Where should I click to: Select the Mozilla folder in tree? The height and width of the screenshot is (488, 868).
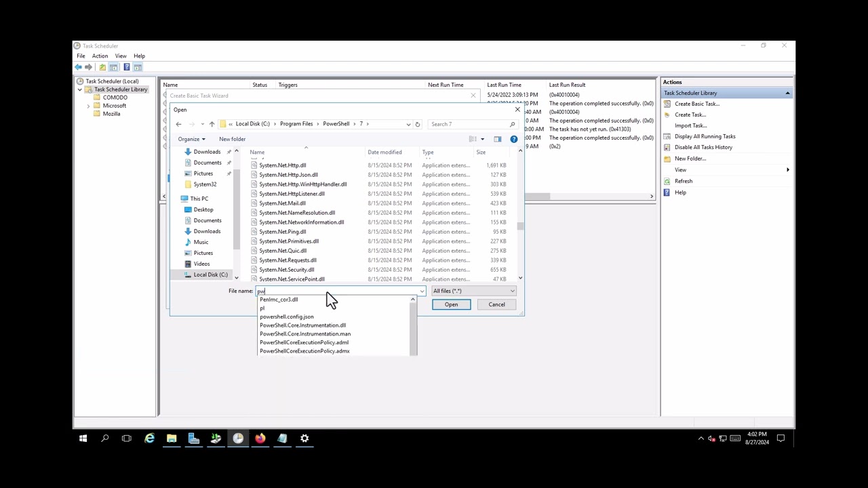111,114
